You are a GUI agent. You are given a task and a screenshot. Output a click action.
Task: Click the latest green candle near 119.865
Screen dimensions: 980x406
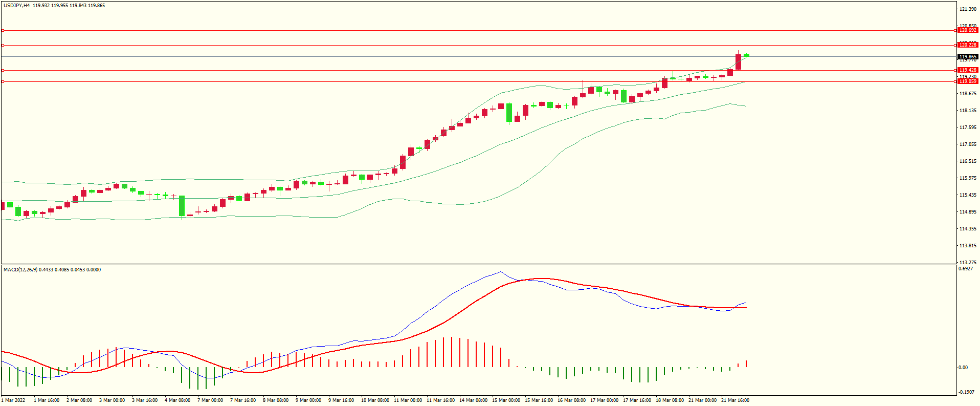(746, 55)
